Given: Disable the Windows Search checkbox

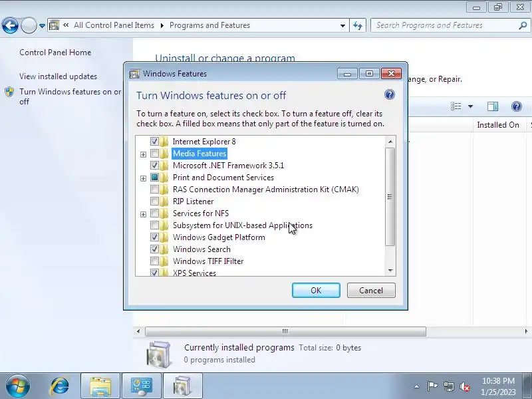Looking at the screenshot, I should (154, 249).
